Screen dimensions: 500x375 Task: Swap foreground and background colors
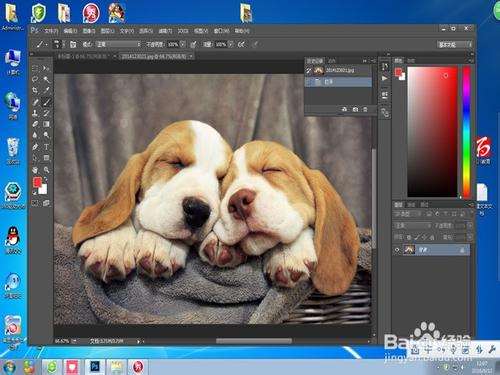[x=46, y=179]
